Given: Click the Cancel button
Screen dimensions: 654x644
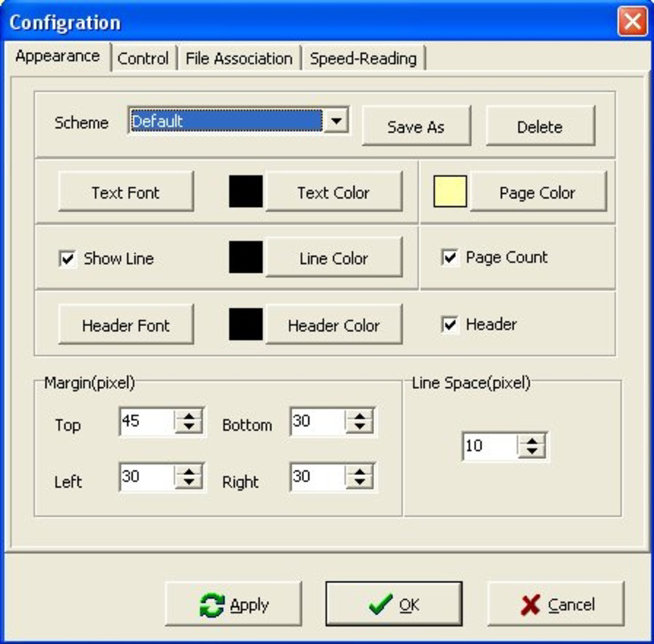Looking at the screenshot, I should click(x=556, y=604).
